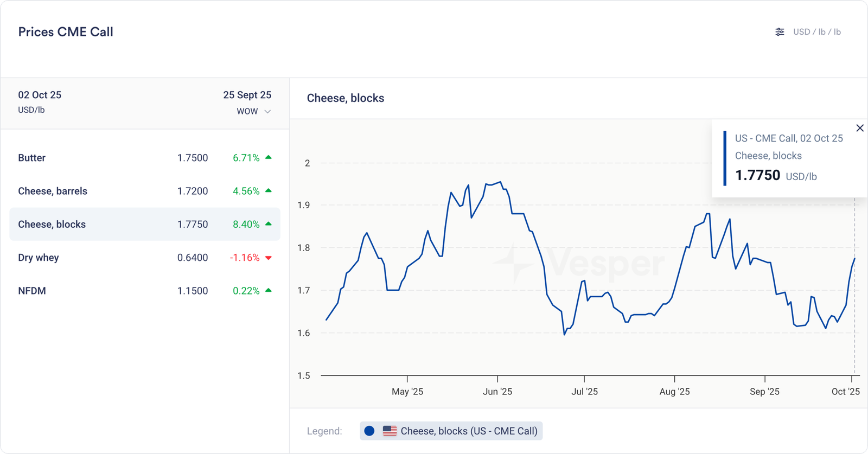Click the green up arrow beside Butter
The width and height of the screenshot is (868, 454).
pyautogui.click(x=268, y=157)
